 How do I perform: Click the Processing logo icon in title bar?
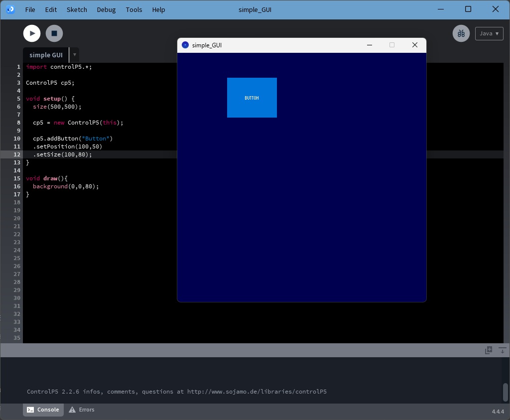(x=10, y=9)
